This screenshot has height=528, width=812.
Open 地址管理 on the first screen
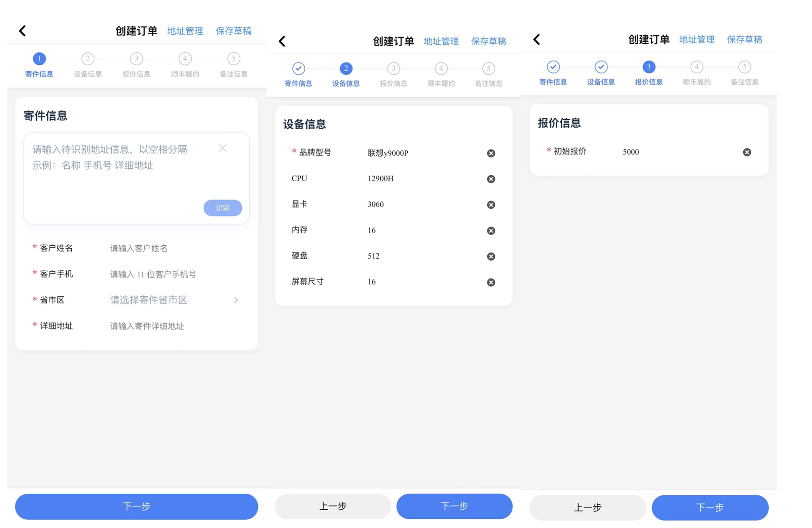point(185,31)
